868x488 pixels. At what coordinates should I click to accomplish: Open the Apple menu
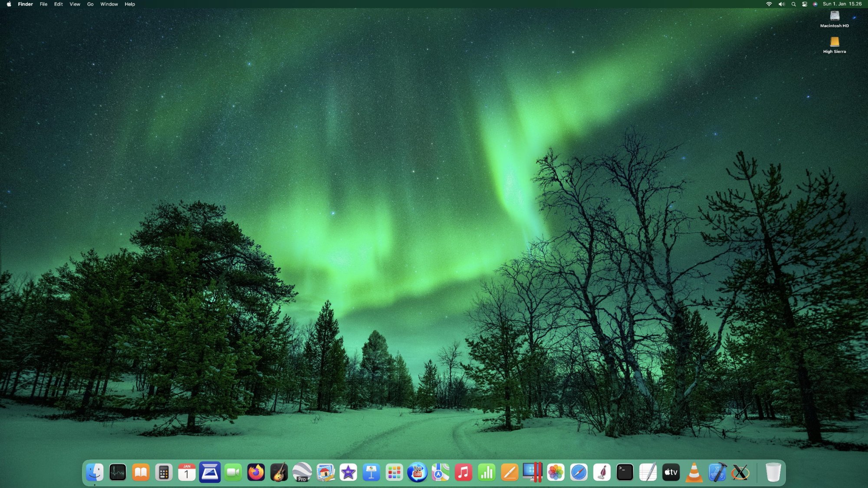(x=9, y=4)
